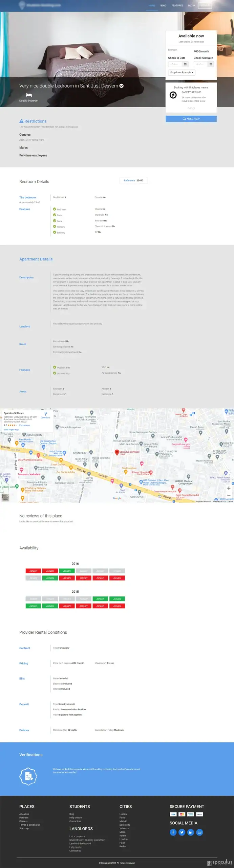Select Lisbon in the Cities list
The image size is (234, 868).
[123, 814]
